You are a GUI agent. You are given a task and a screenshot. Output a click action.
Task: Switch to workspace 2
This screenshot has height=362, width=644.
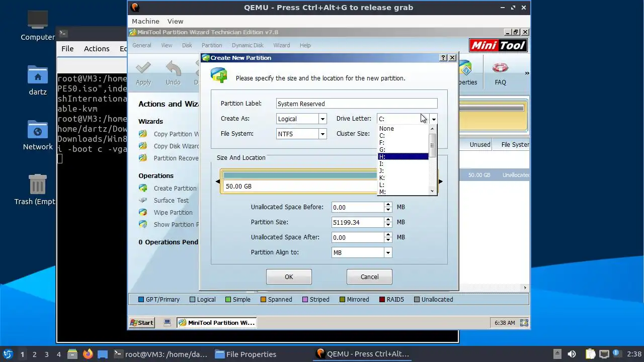coord(34,354)
